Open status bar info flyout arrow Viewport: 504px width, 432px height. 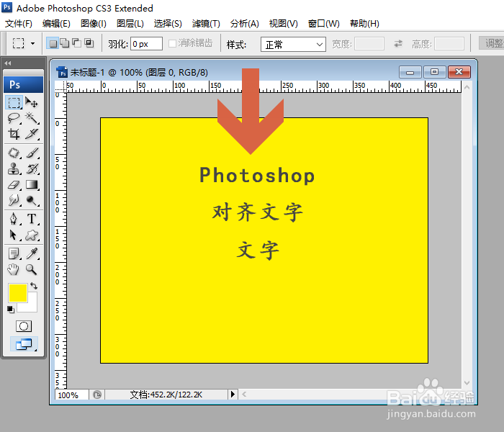tap(233, 394)
